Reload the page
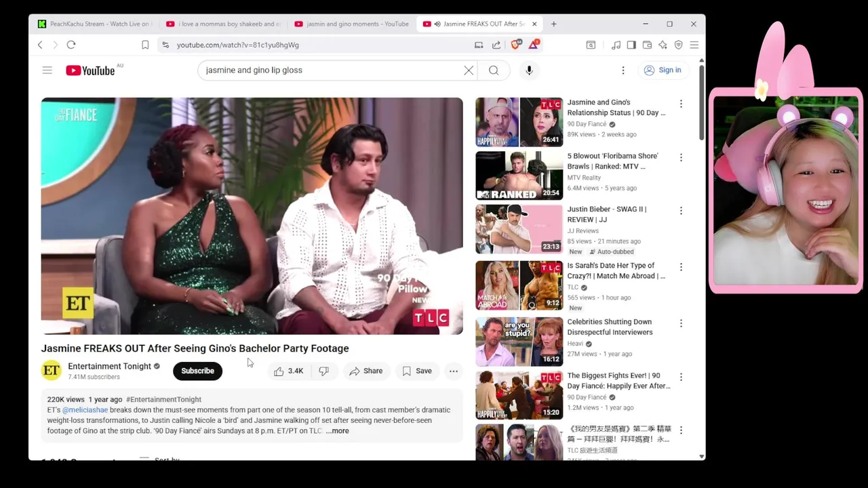The width and height of the screenshot is (868, 488). [71, 45]
